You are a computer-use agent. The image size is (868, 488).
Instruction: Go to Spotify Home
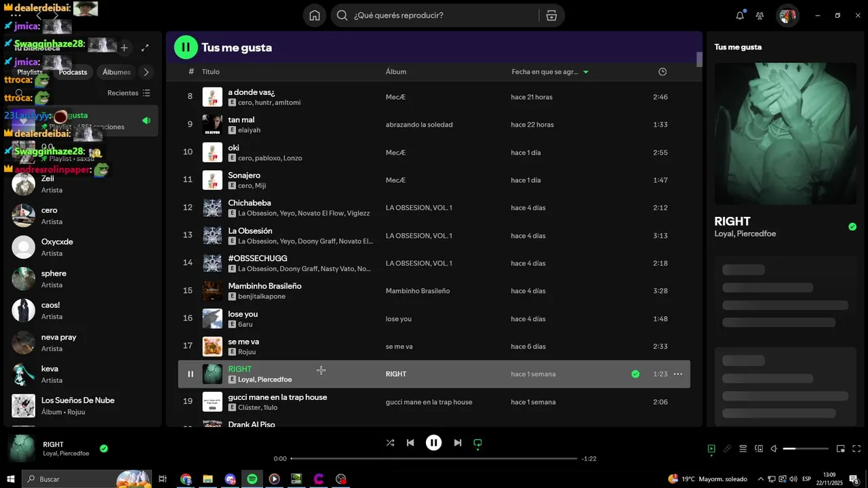click(315, 16)
